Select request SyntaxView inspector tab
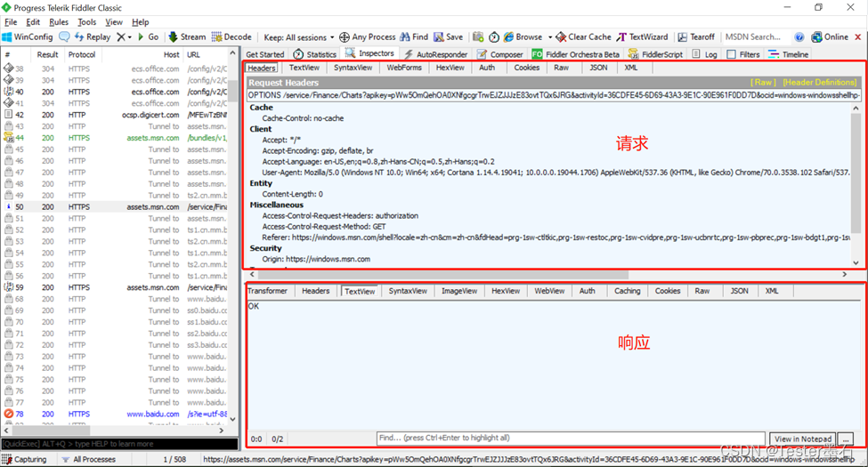This screenshot has height=467, width=868. pyautogui.click(x=353, y=68)
